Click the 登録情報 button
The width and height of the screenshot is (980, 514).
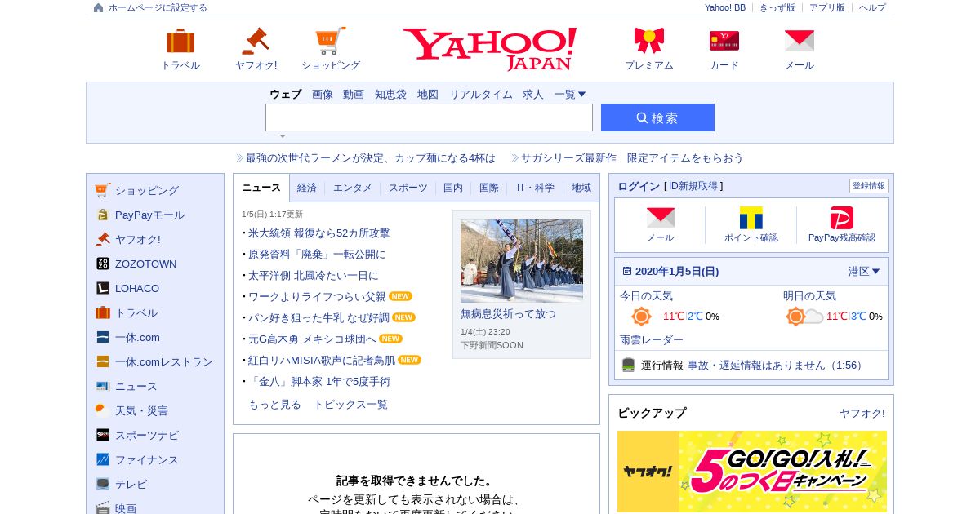pos(869,186)
